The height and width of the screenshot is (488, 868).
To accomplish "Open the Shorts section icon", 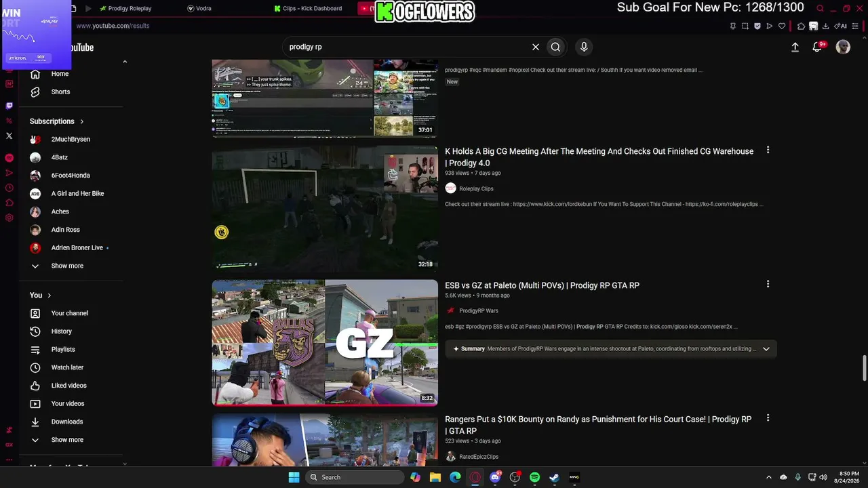I will (x=35, y=92).
